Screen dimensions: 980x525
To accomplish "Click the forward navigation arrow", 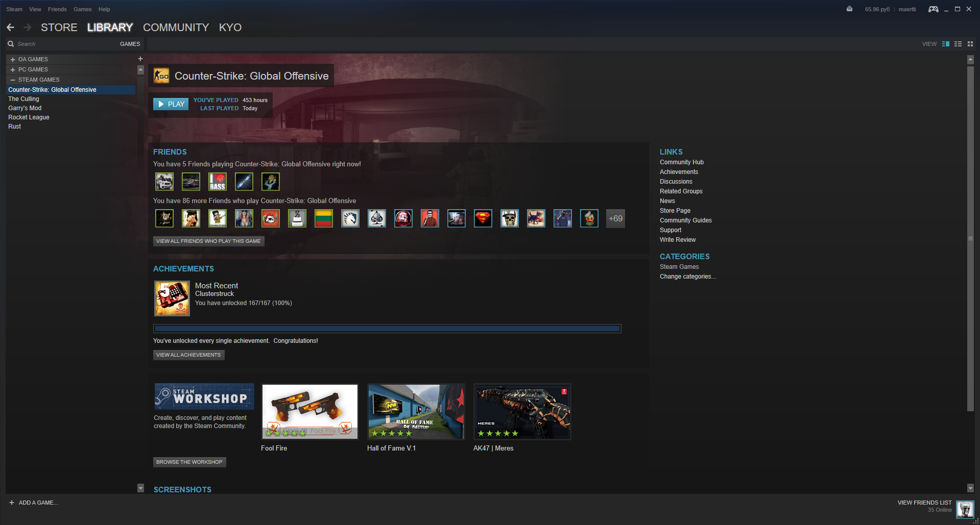I will [x=28, y=28].
